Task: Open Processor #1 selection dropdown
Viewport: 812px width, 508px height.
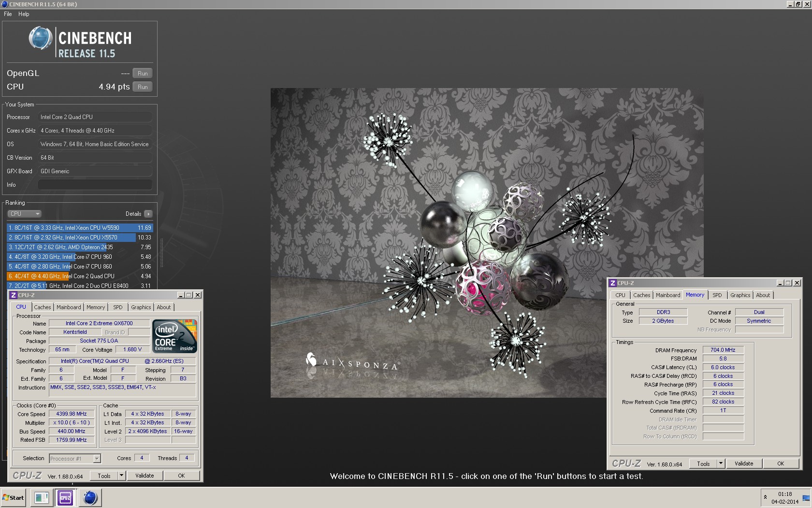Action: click(74, 459)
